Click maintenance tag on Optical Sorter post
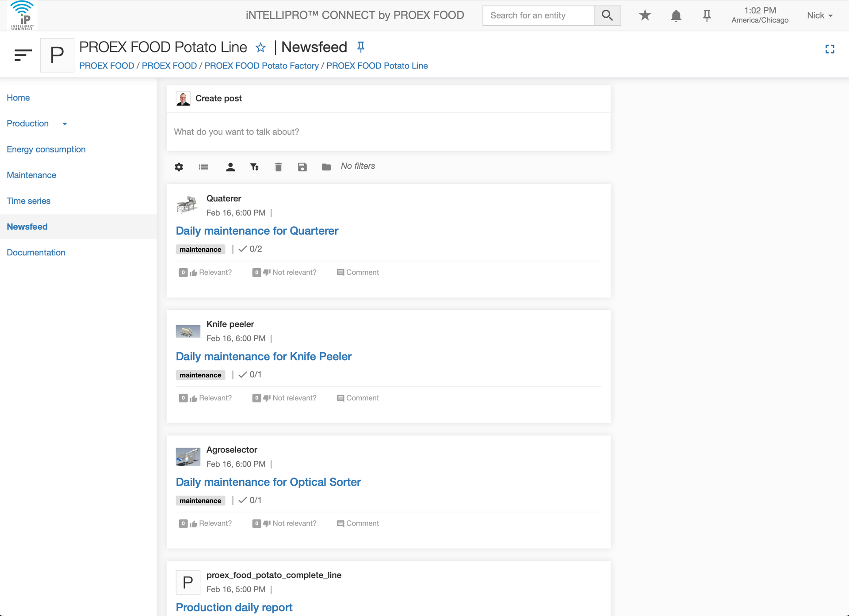 200,500
